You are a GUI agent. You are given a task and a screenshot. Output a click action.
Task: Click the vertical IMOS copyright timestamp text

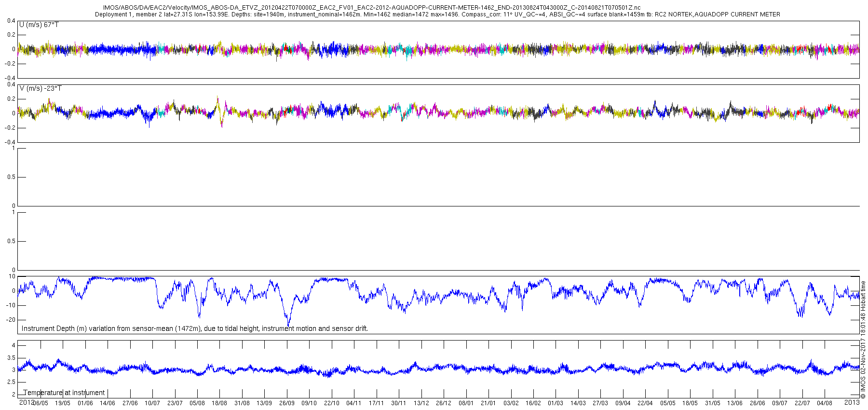(863, 340)
